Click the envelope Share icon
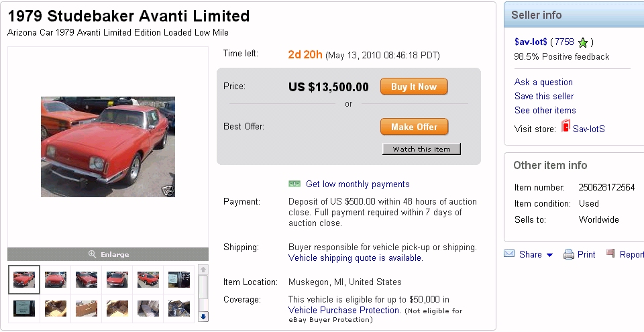 (x=509, y=254)
